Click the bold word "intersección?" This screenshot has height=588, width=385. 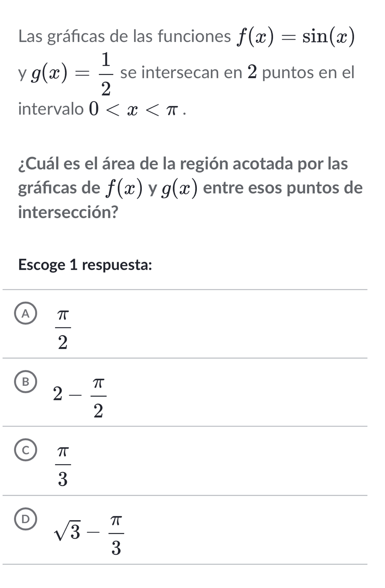click(x=68, y=213)
